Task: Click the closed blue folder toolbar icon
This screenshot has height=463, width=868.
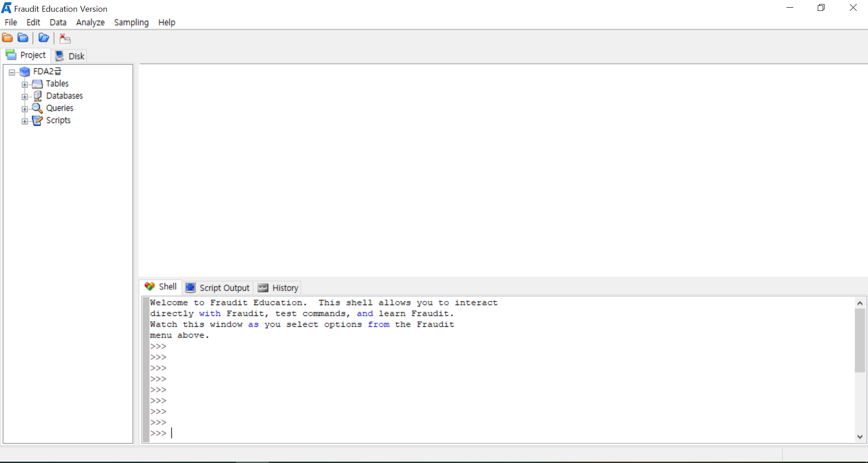Action: [x=23, y=38]
